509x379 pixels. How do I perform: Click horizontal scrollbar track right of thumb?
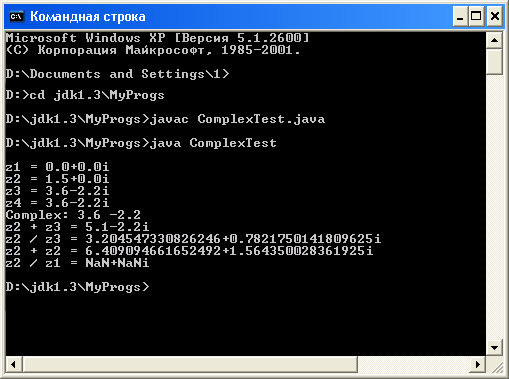(414, 364)
